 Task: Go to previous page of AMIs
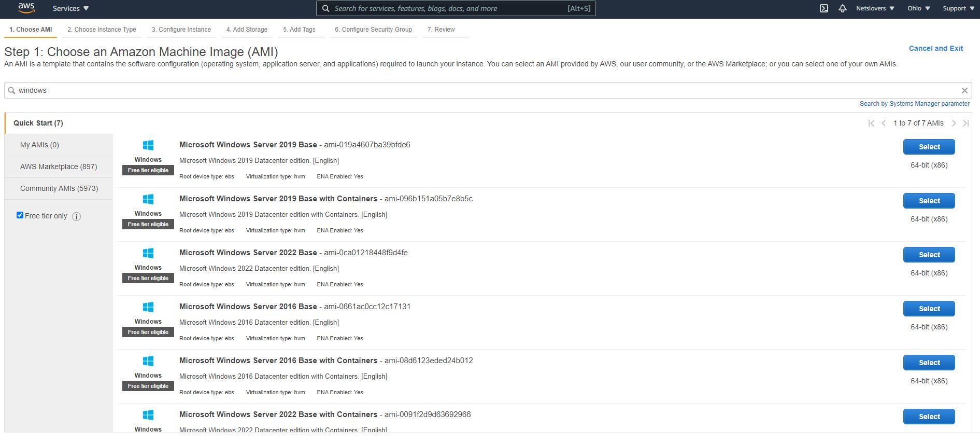(884, 123)
